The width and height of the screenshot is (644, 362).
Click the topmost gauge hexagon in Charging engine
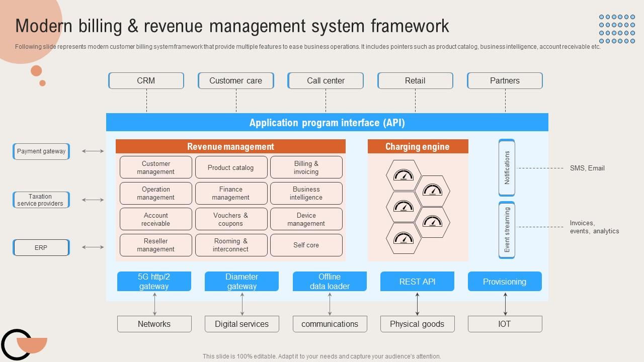coord(404,175)
